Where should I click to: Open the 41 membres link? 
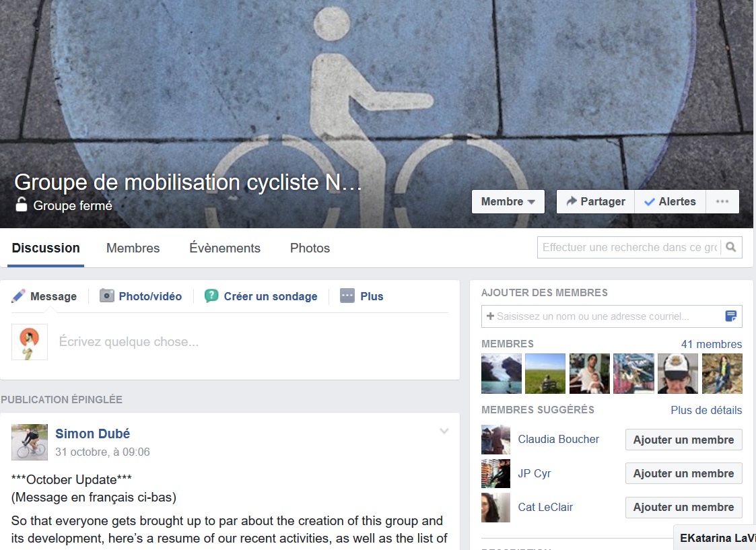click(x=711, y=344)
